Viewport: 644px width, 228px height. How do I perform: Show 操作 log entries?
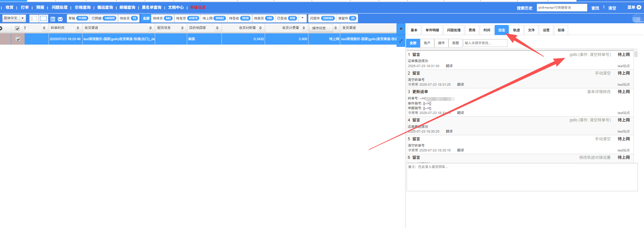tap(441, 43)
